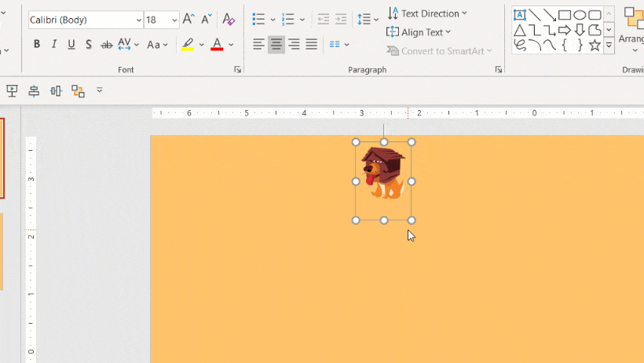Screen dimensions: 644x363
Task: Center the paragraph text
Action: pyautogui.click(x=276, y=44)
